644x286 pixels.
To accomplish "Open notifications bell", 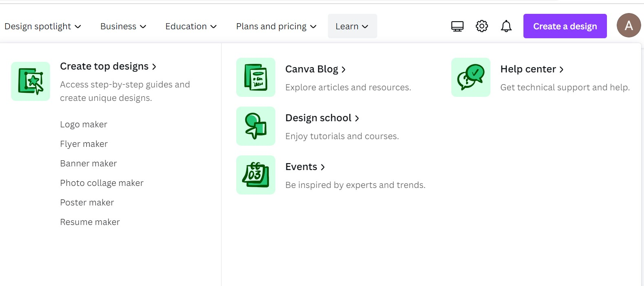I will [506, 26].
